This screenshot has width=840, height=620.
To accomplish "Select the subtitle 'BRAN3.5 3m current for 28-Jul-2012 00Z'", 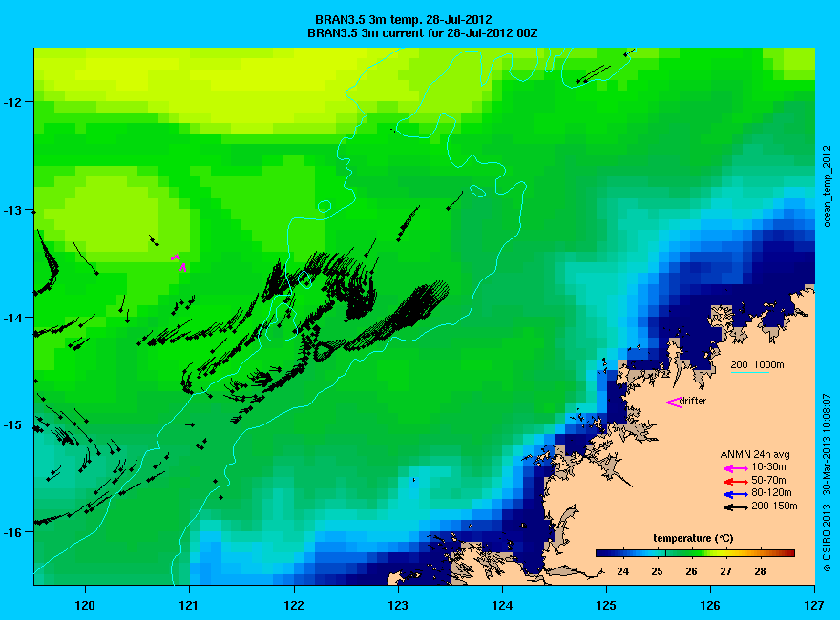I will (x=423, y=33).
